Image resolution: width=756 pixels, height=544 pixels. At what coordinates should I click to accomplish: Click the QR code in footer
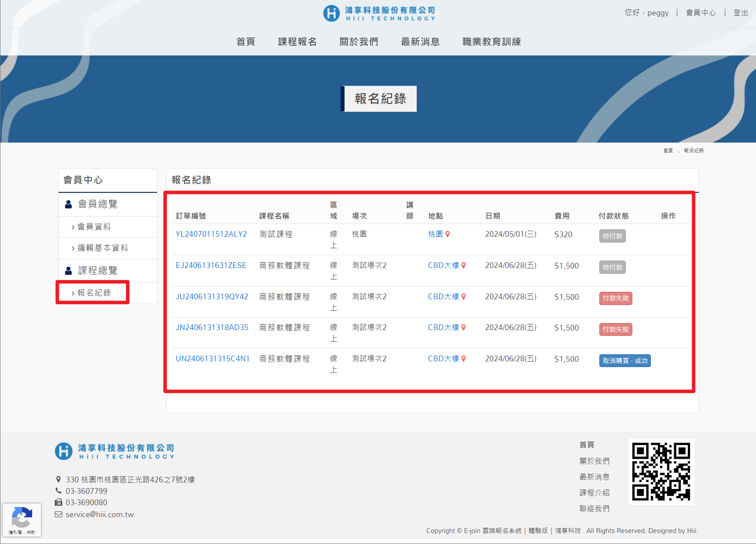pyautogui.click(x=661, y=471)
